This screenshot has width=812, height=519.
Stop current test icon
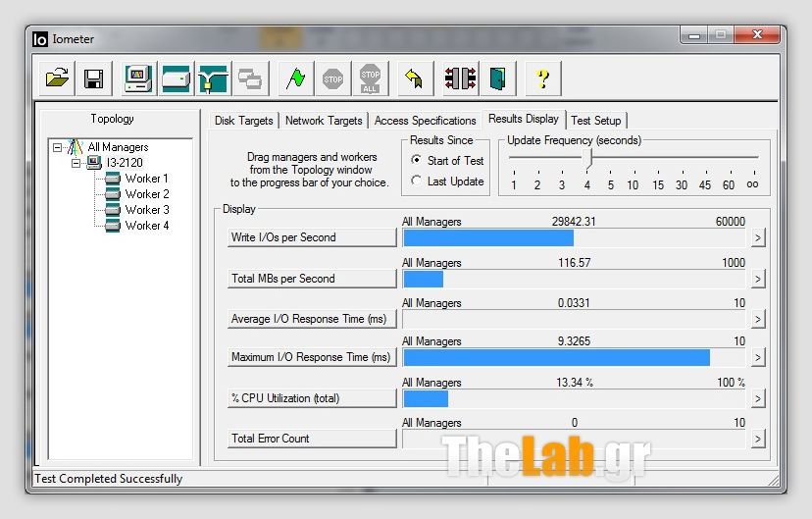[x=333, y=78]
